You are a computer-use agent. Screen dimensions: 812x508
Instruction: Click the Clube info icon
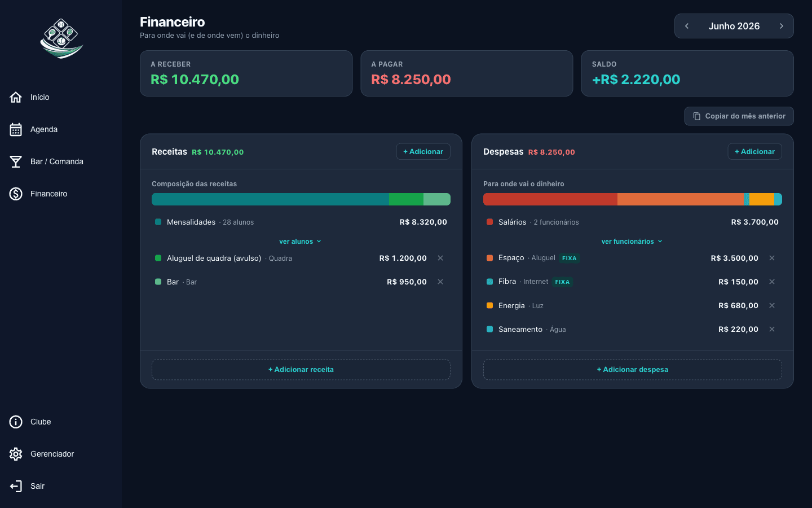coord(16,422)
